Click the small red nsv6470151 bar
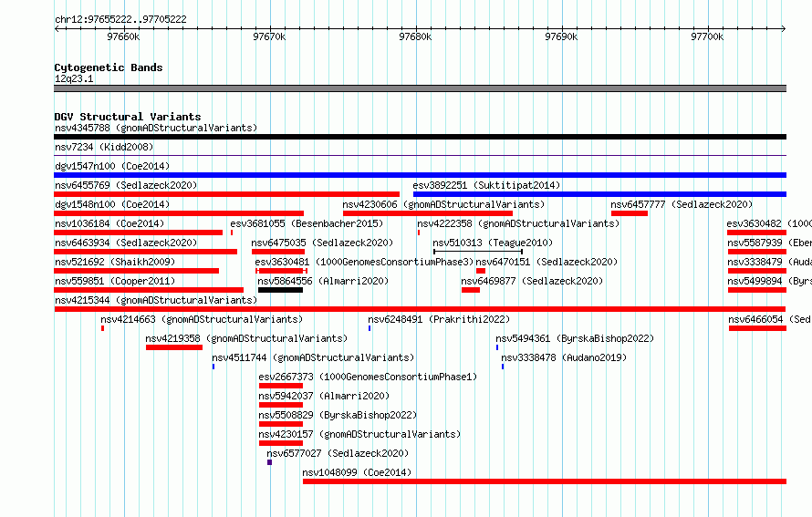 pyautogui.click(x=481, y=271)
